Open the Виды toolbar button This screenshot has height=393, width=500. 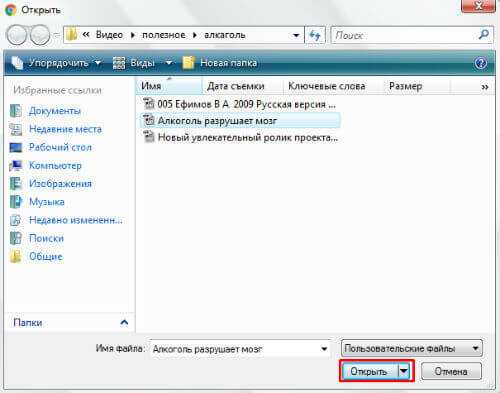click(134, 63)
